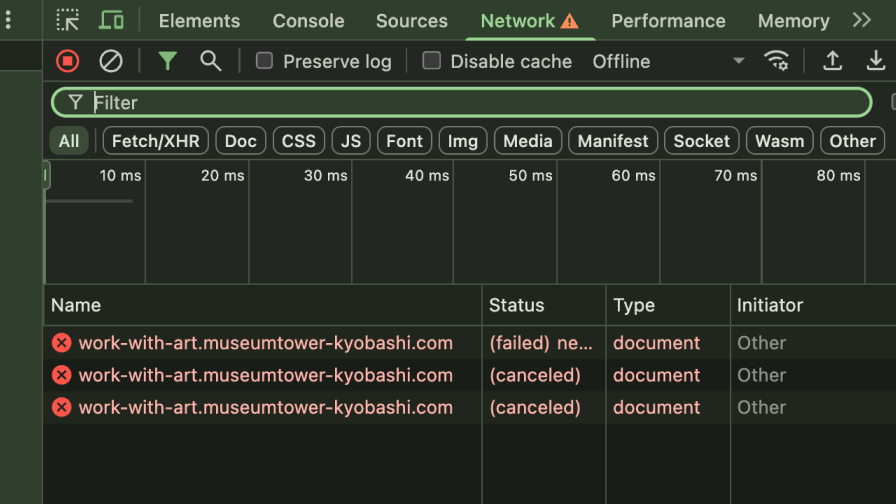Filter requests by JS
896x504 pixels.
(351, 141)
